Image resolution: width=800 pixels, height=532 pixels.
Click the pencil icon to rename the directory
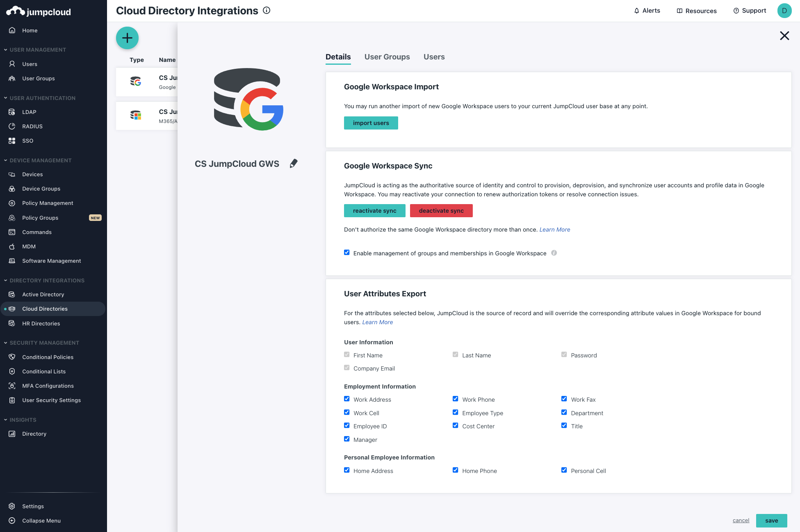click(x=294, y=164)
